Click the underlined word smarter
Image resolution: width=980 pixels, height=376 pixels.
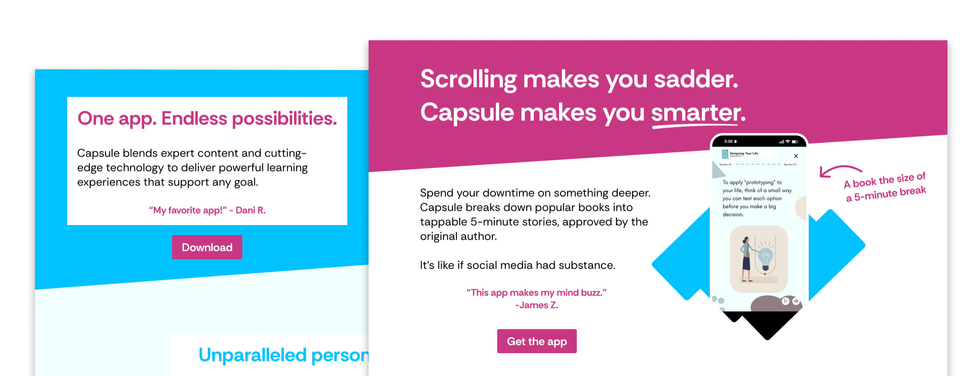click(696, 112)
